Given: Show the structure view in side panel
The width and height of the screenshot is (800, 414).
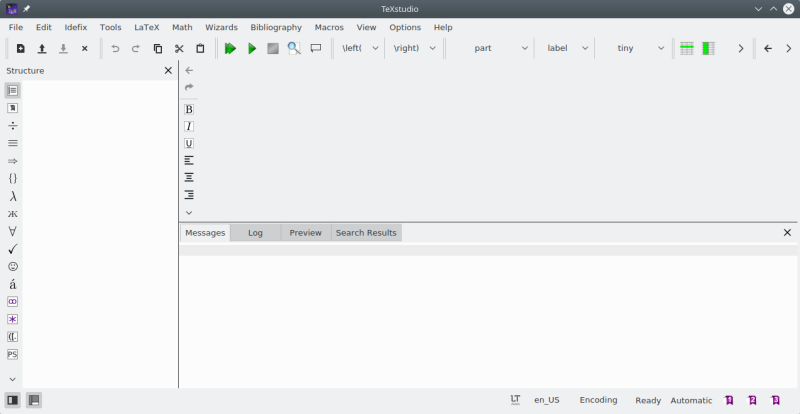Looking at the screenshot, I should [x=13, y=90].
